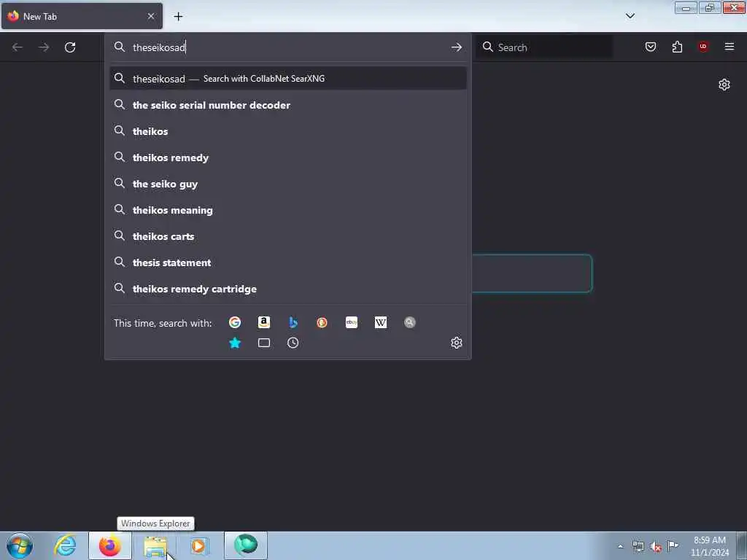Open Action Center flag icon
The width and height of the screenshot is (747, 560).
click(673, 545)
